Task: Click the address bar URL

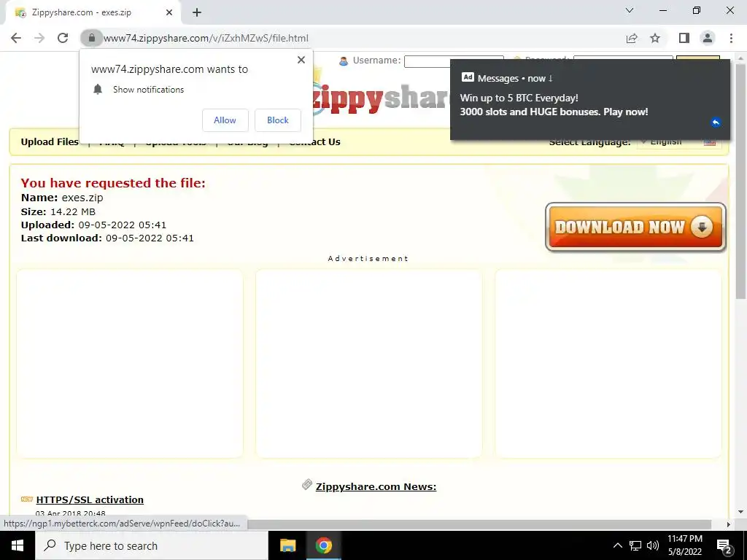Action: 206,38
